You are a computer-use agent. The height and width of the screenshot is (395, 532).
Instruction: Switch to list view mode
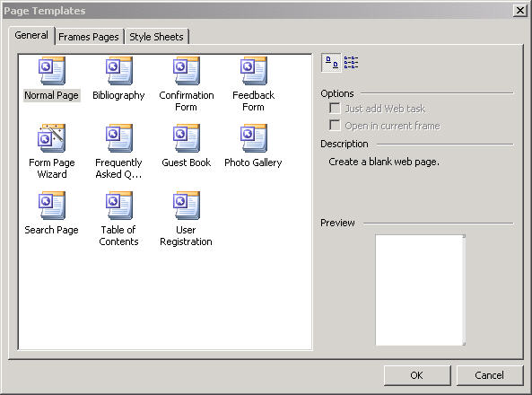351,63
